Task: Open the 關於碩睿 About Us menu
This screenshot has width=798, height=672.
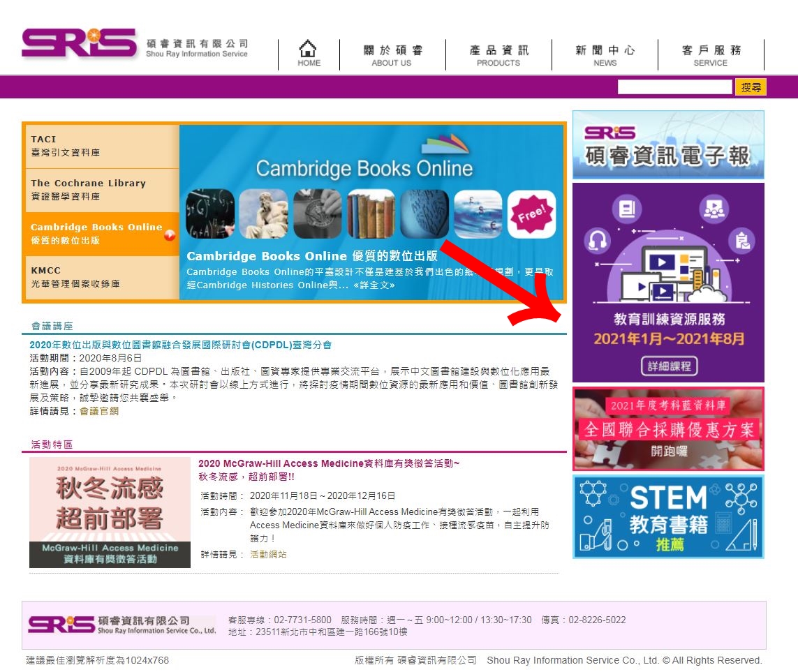Action: pos(392,55)
